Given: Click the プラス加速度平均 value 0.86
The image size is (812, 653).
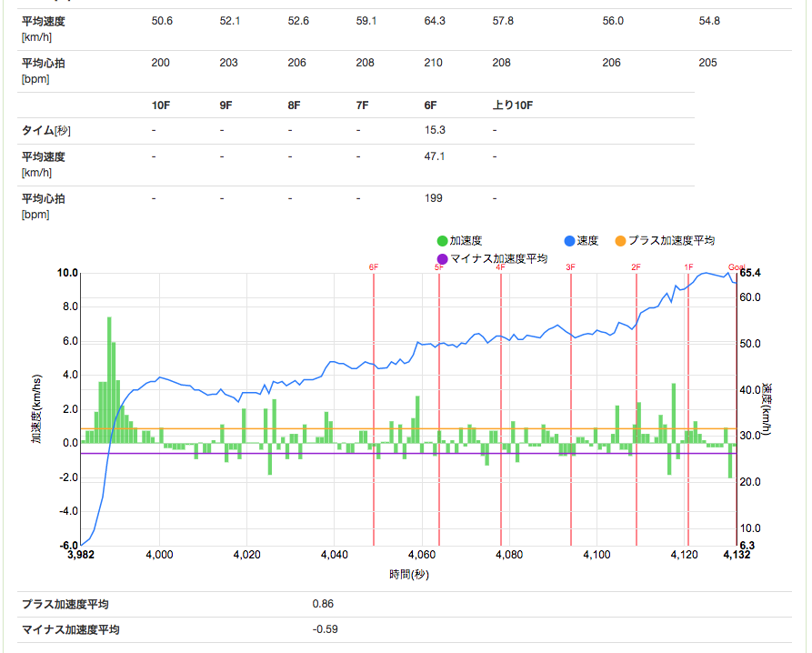Looking at the screenshot, I should coord(323,604).
